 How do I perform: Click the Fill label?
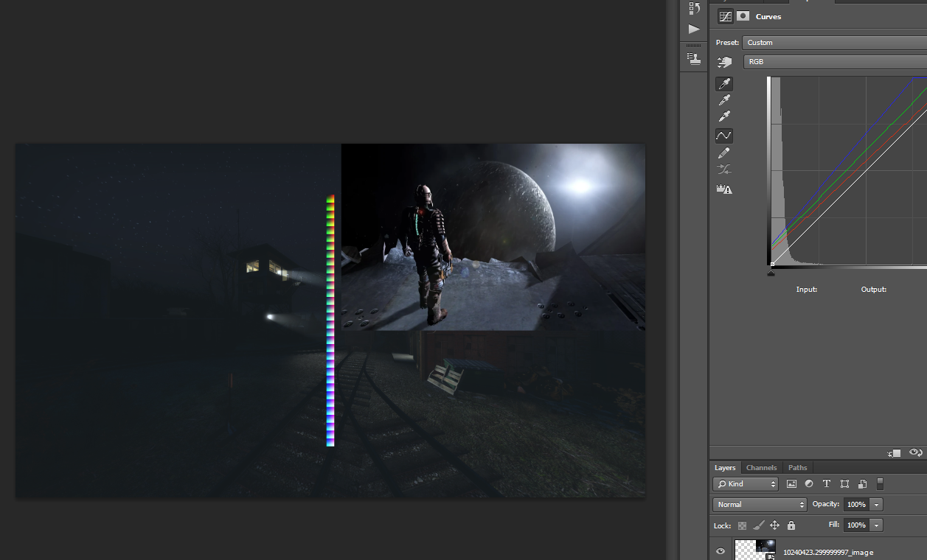click(834, 525)
